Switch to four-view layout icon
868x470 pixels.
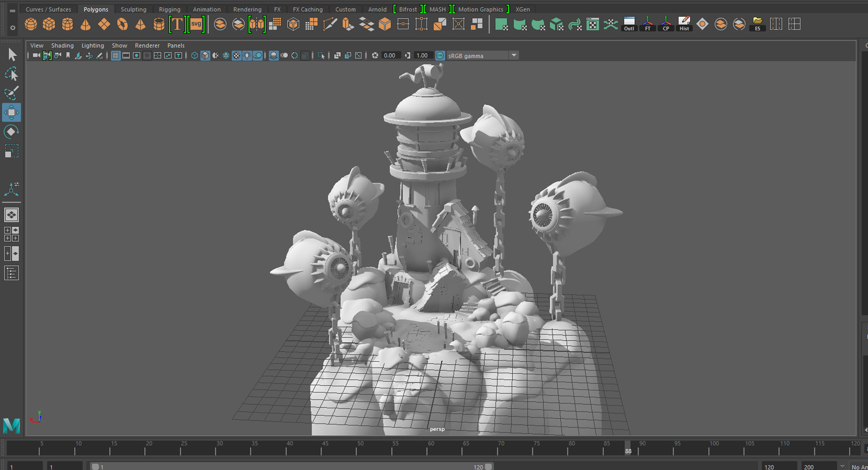(12, 234)
